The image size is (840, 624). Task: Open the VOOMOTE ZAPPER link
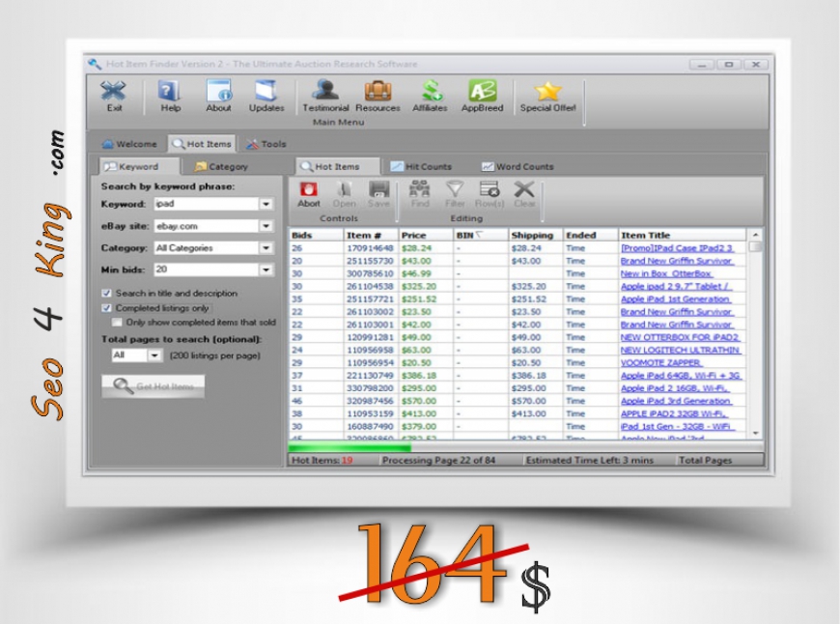660,363
